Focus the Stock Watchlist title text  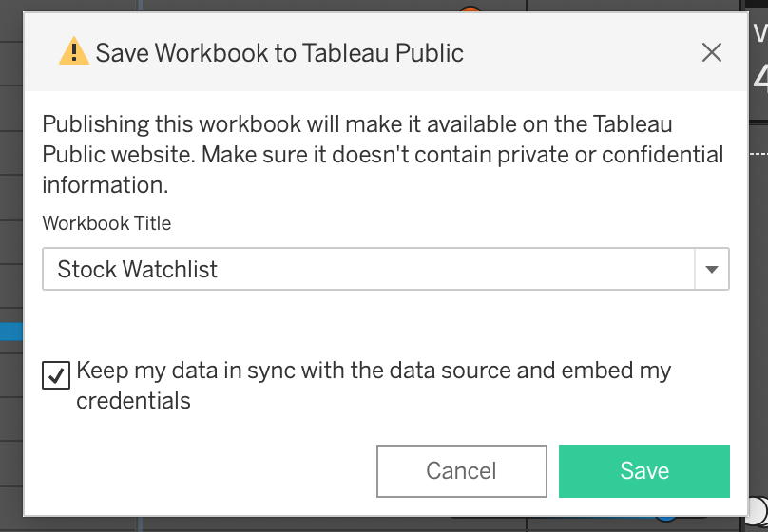click(x=137, y=269)
